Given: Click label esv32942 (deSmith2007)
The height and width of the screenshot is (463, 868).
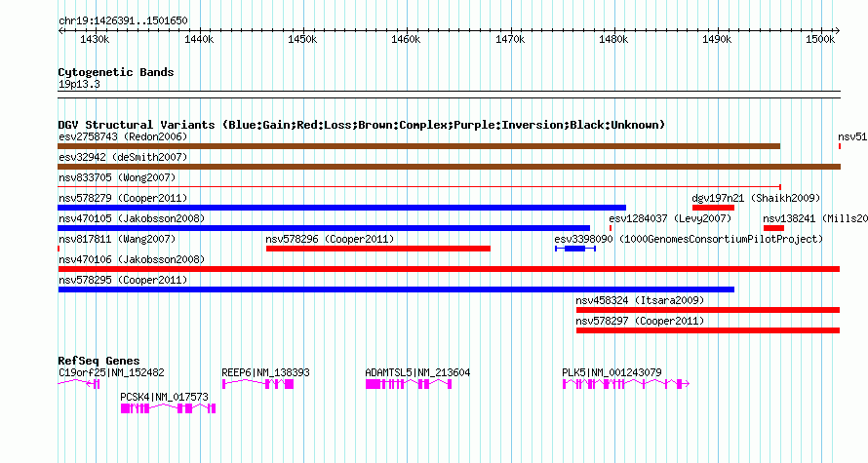Looking at the screenshot, I should [123, 157].
